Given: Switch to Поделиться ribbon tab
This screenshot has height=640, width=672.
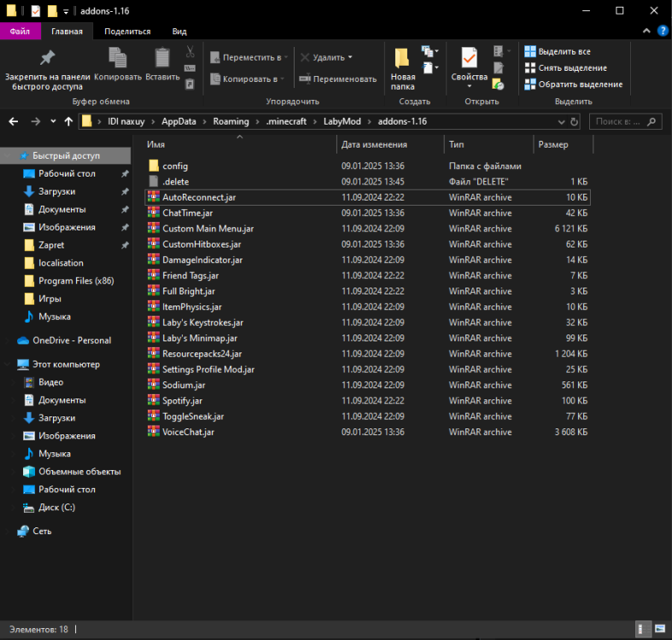Looking at the screenshot, I should [x=127, y=32].
